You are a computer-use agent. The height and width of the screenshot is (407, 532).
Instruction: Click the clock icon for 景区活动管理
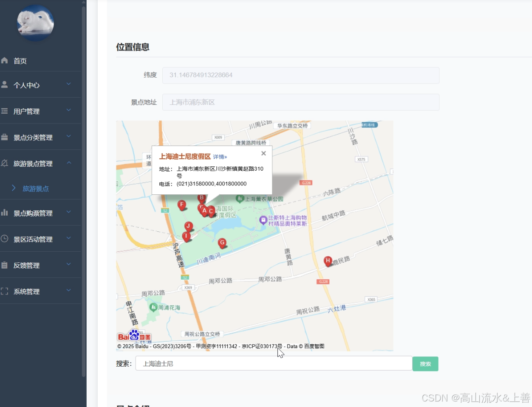point(4,239)
